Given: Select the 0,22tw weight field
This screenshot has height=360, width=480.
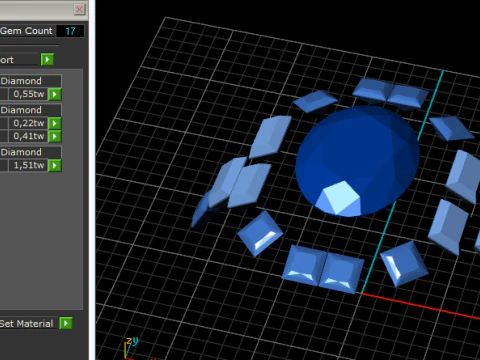Looking at the screenshot, I should point(29,123).
